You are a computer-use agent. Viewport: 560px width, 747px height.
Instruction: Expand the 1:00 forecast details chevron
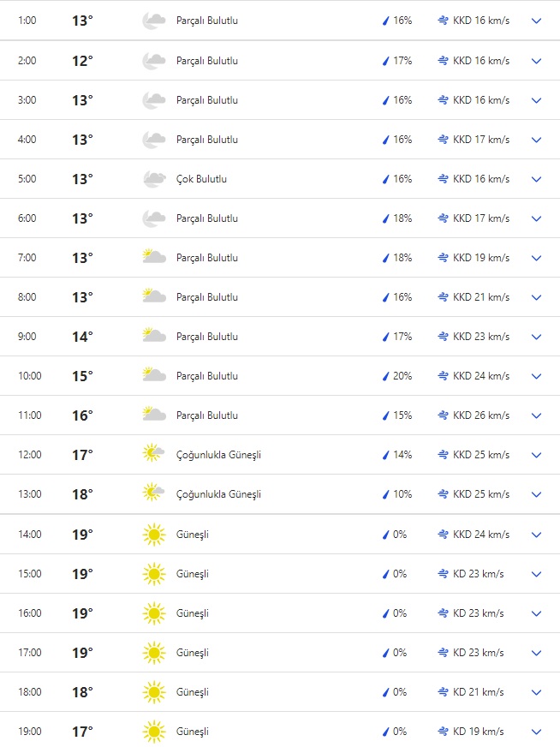(537, 21)
